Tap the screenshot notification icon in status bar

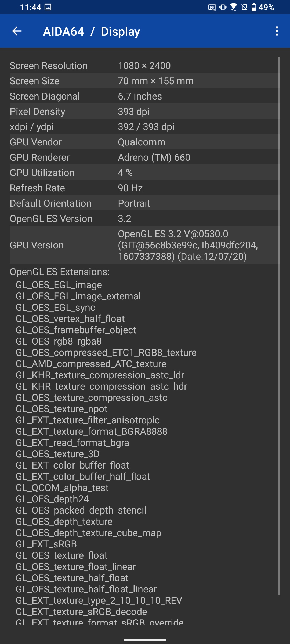[x=48, y=7]
